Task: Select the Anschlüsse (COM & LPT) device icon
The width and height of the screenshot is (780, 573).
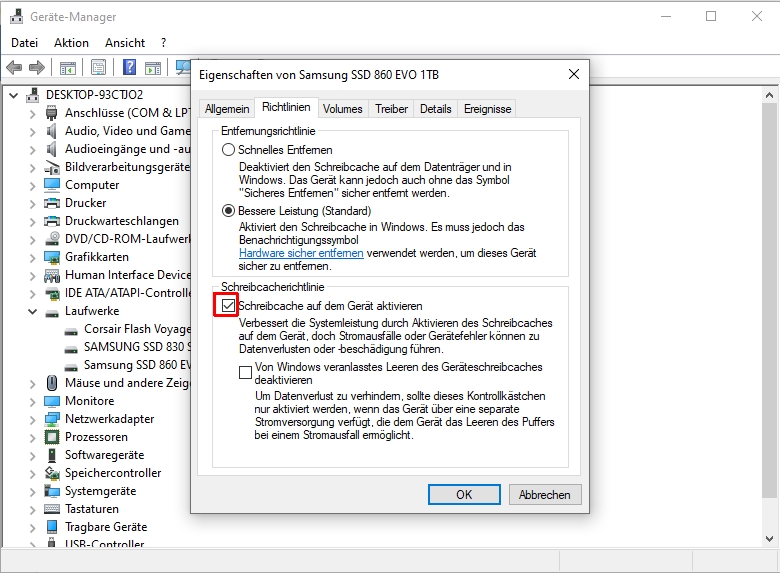Action: coord(51,113)
